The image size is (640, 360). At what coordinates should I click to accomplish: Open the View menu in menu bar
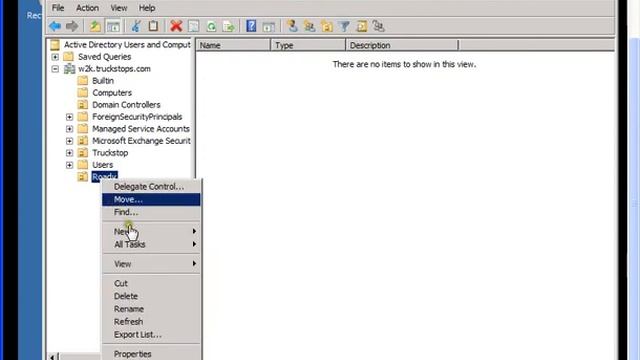point(119,8)
